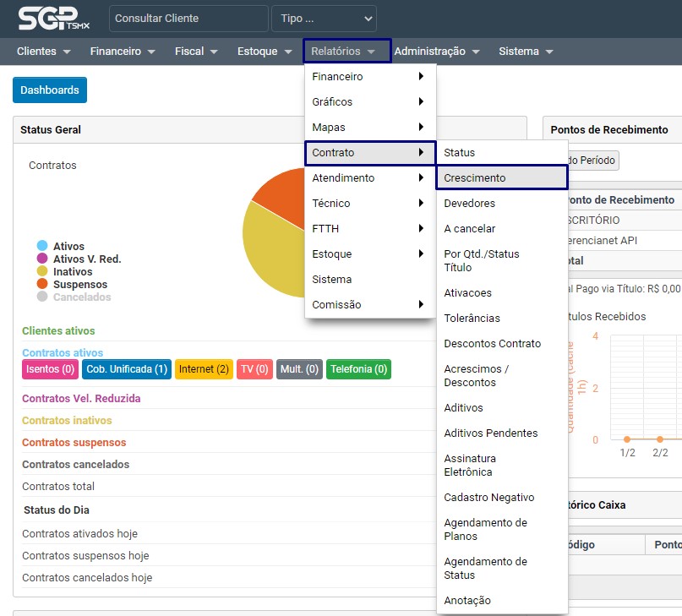Toggle the Cancelados legend marker
682x616 pixels.
click(41, 297)
